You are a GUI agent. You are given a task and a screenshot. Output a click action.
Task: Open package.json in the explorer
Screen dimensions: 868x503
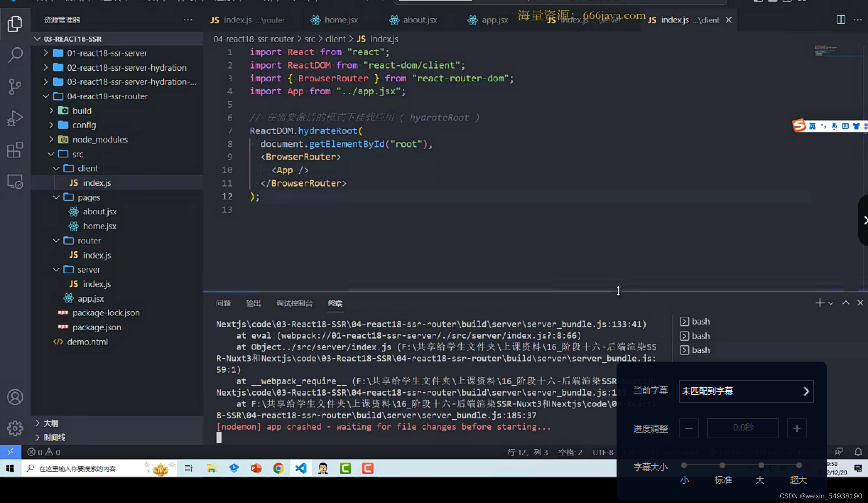tap(97, 327)
